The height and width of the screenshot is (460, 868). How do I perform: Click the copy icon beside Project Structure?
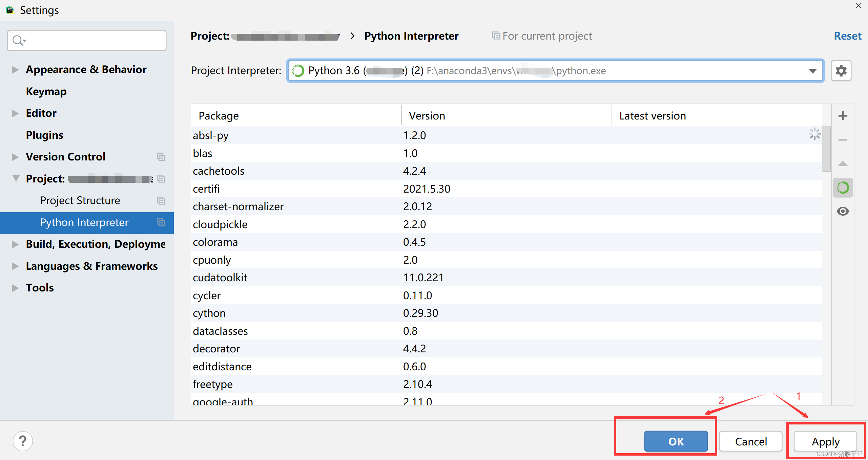tap(161, 200)
